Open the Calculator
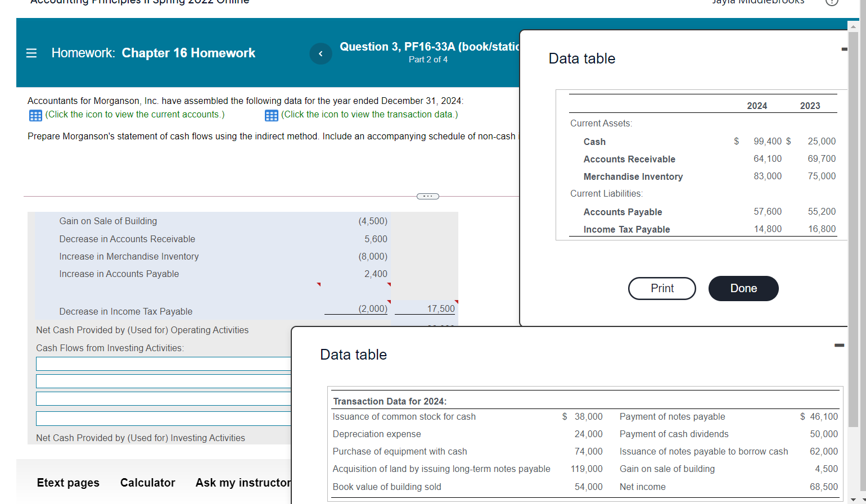Screen dimensions: 866x504 tap(148, 483)
